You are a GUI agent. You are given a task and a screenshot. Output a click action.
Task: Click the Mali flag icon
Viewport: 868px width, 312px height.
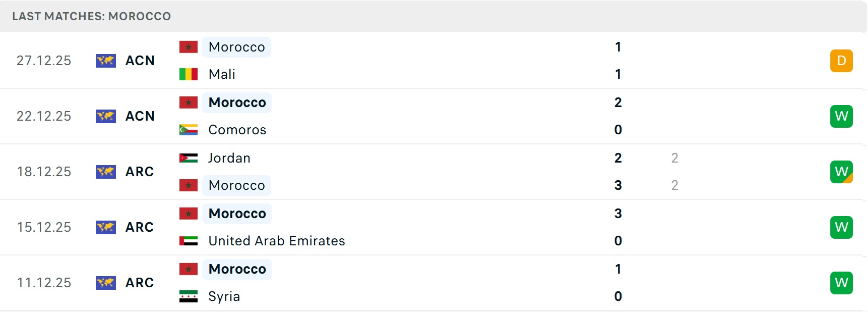(189, 74)
